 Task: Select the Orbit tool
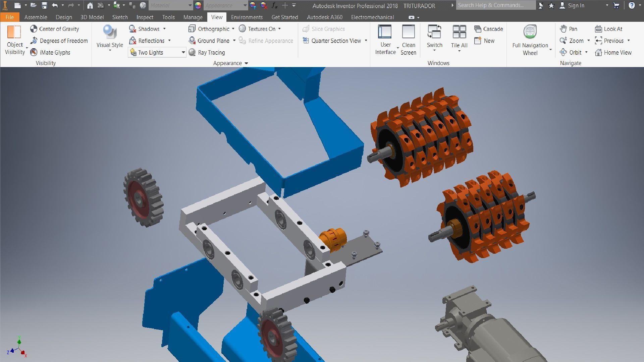point(571,52)
